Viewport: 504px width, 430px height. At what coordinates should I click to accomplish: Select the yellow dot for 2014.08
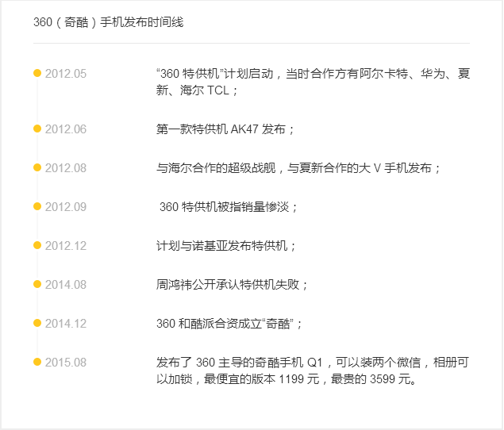coord(37,284)
